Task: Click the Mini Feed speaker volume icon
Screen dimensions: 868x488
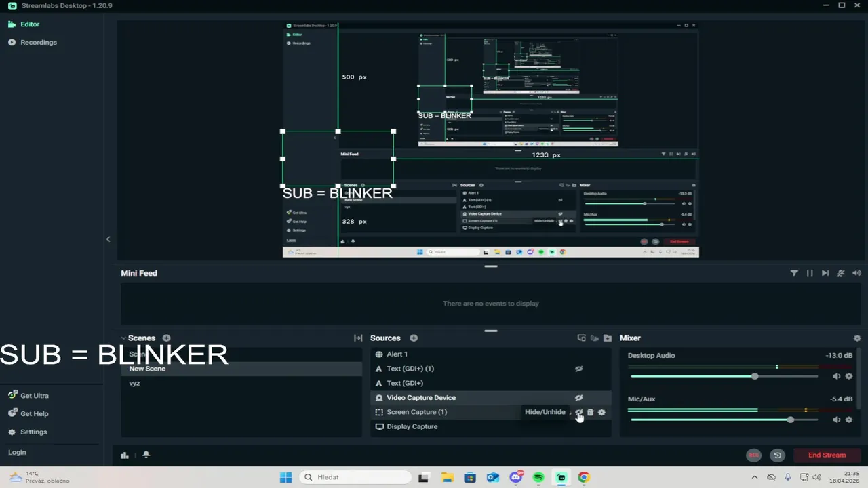Action: (x=856, y=273)
